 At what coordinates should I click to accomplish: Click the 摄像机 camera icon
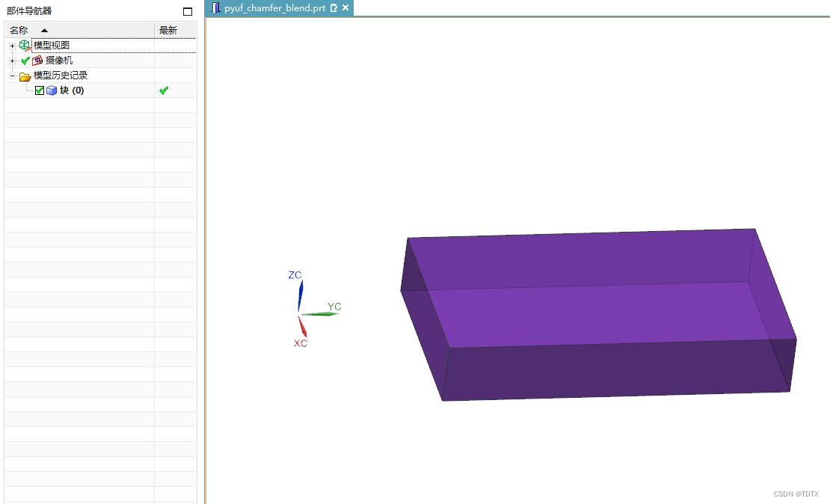(37, 61)
